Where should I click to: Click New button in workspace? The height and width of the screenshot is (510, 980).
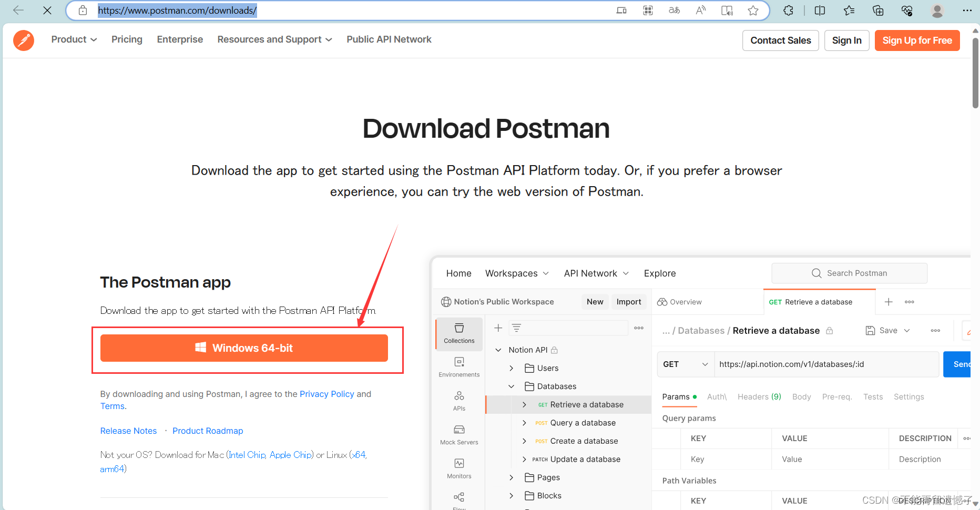595,302
